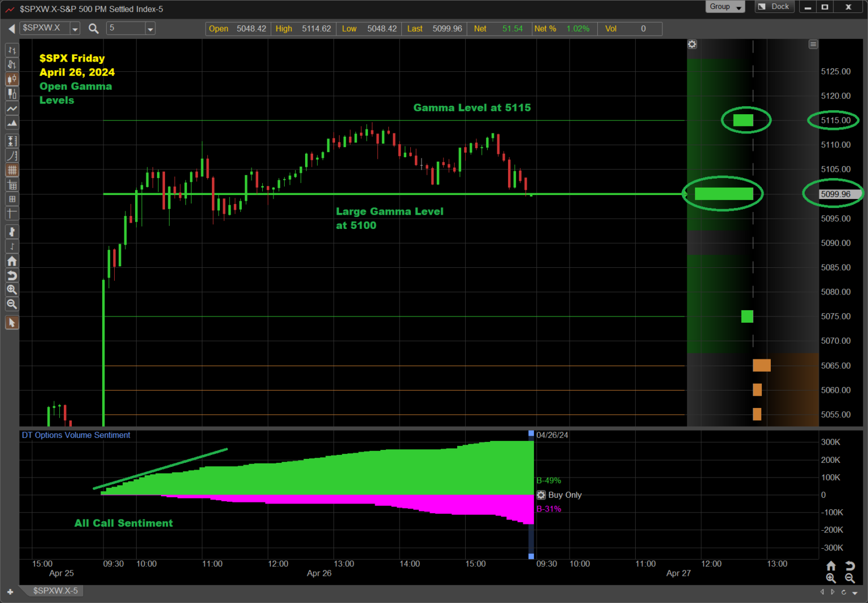Select the pointer cursor tool

click(11, 323)
